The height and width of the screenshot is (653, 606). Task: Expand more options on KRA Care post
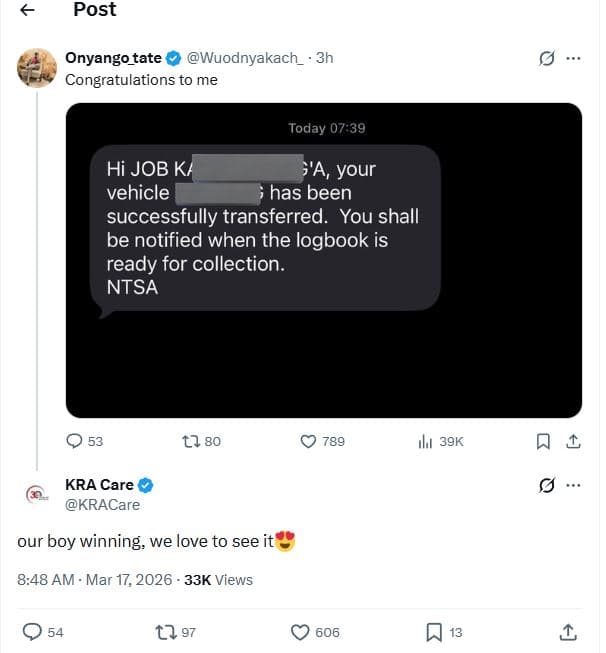[x=573, y=486]
